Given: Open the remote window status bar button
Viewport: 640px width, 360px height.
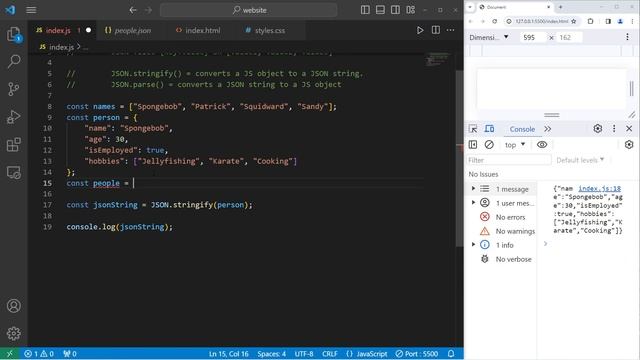Looking at the screenshot, I should [9, 353].
